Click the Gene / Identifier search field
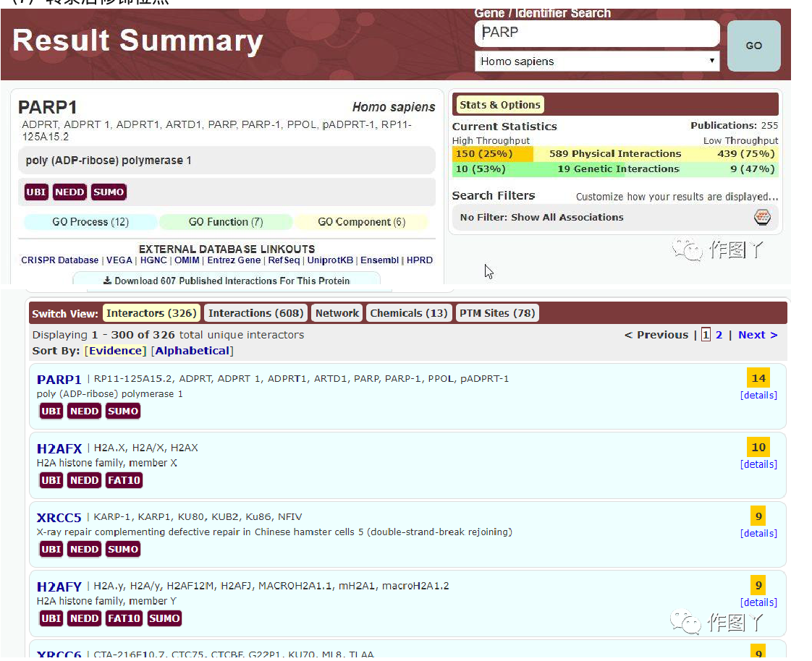812x661 pixels. pos(596,33)
